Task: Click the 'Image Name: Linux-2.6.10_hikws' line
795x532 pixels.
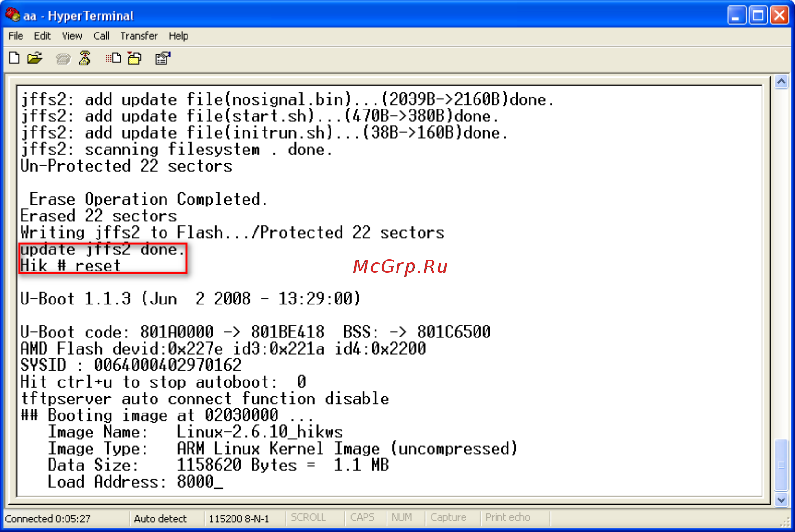Action: (195, 432)
